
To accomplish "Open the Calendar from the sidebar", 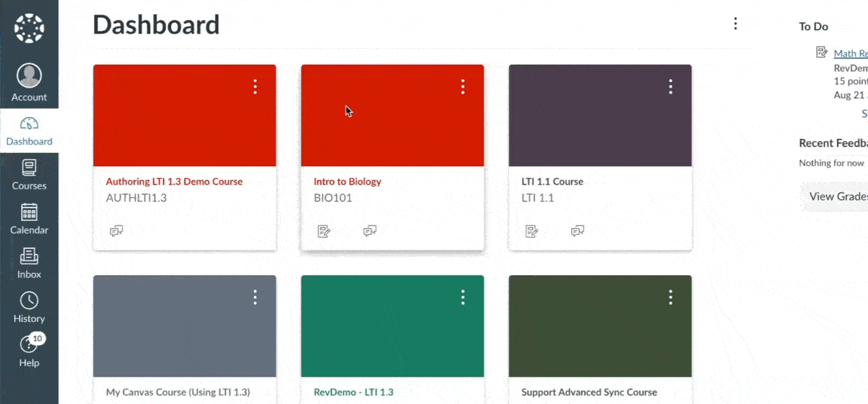I will 29,219.
